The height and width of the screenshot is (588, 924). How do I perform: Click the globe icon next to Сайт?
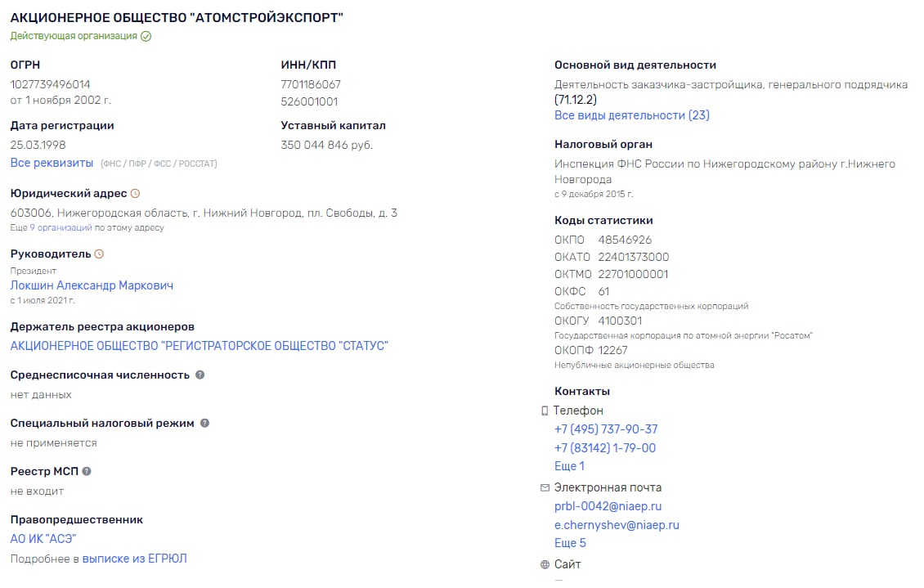545,564
